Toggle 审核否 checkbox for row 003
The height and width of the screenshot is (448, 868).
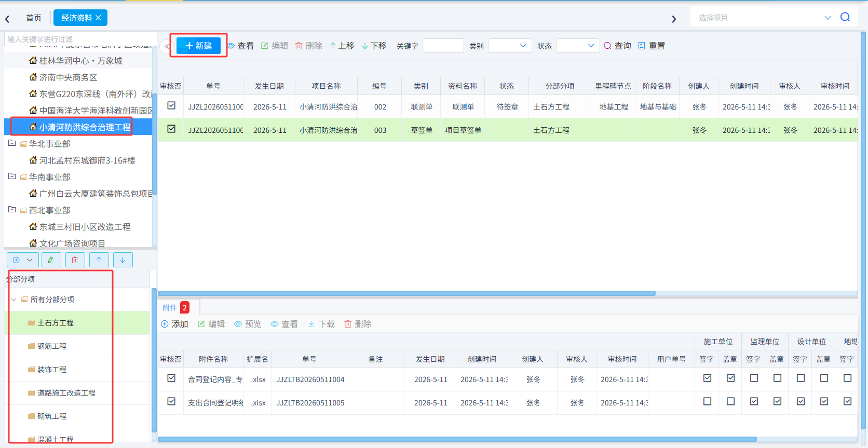click(171, 129)
